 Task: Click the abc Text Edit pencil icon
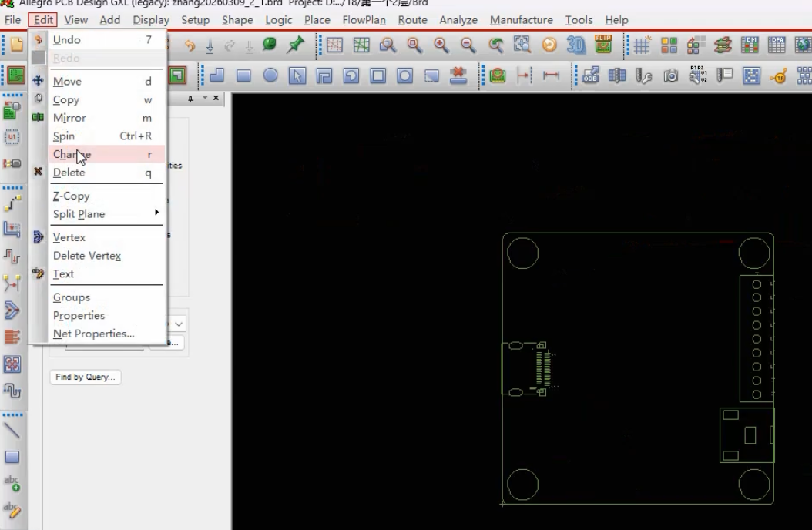(12, 510)
